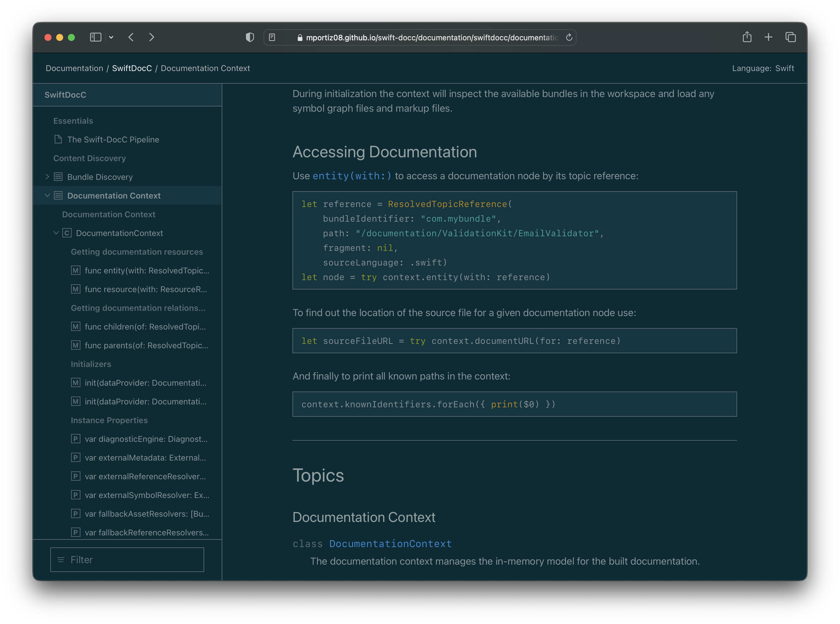Screen dimensions: 840x624
Task: Collapse the DocumentationContext class disclosure triangle
Action: click(x=56, y=233)
